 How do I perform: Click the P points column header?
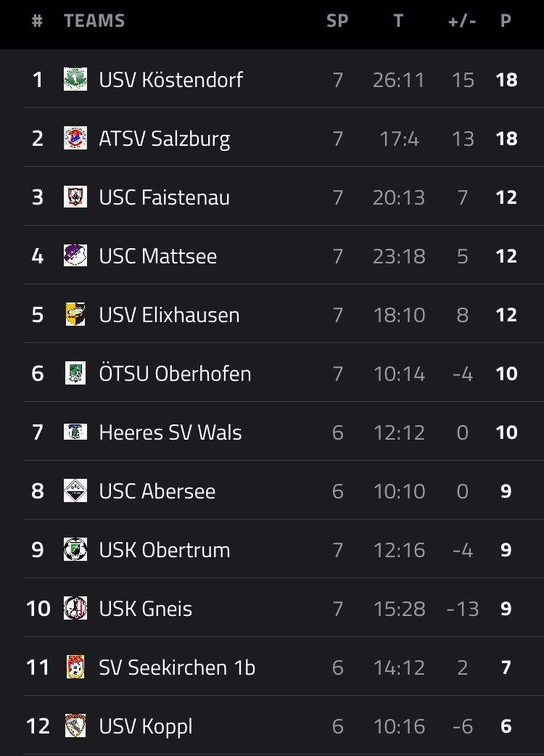(x=506, y=21)
